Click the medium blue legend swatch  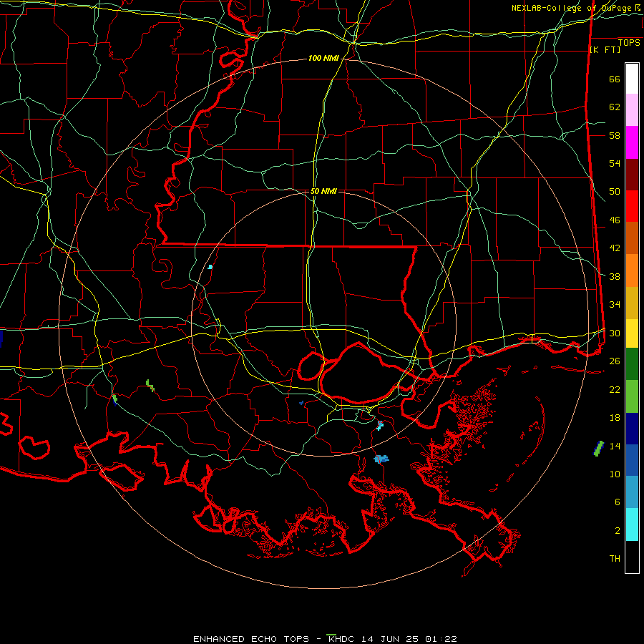pyautogui.click(x=632, y=460)
